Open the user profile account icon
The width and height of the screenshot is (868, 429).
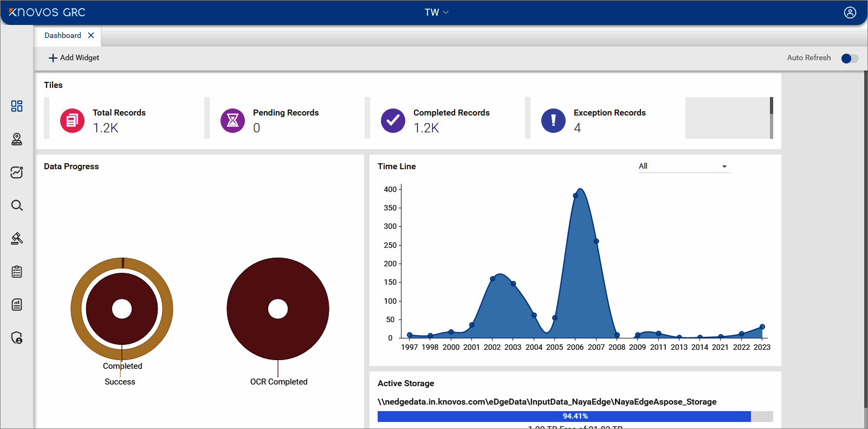click(850, 12)
